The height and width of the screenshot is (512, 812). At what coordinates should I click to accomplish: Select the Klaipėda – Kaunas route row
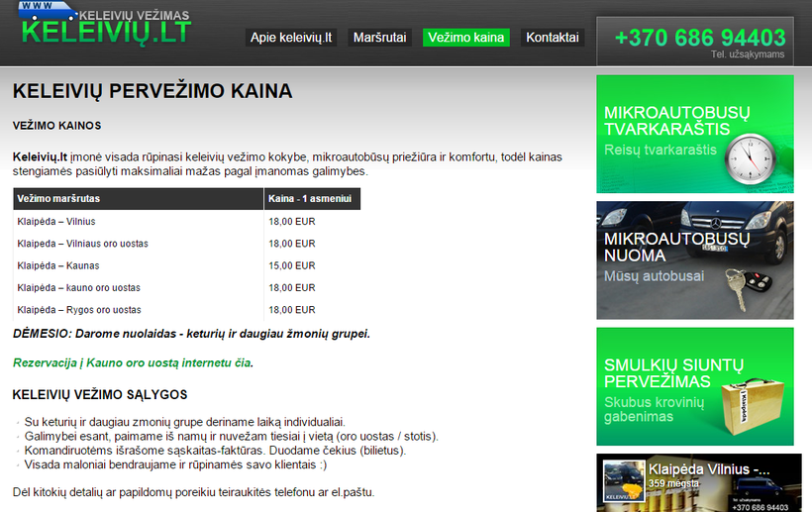[x=186, y=265]
